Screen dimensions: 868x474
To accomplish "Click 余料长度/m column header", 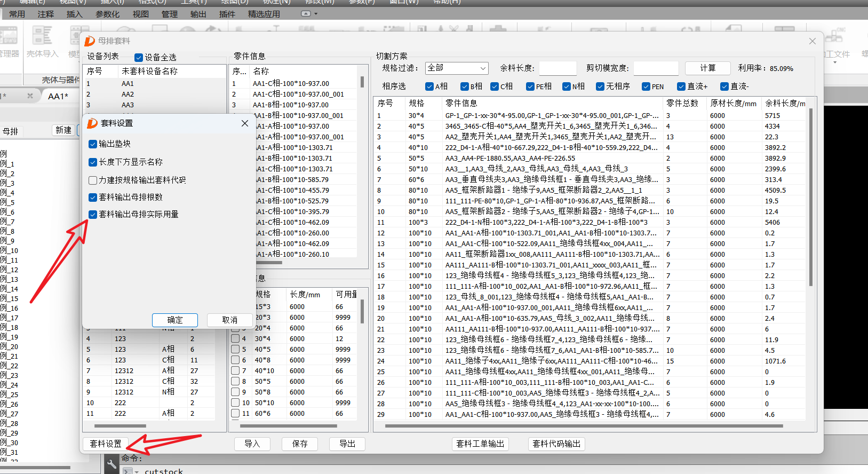I will 785,104.
